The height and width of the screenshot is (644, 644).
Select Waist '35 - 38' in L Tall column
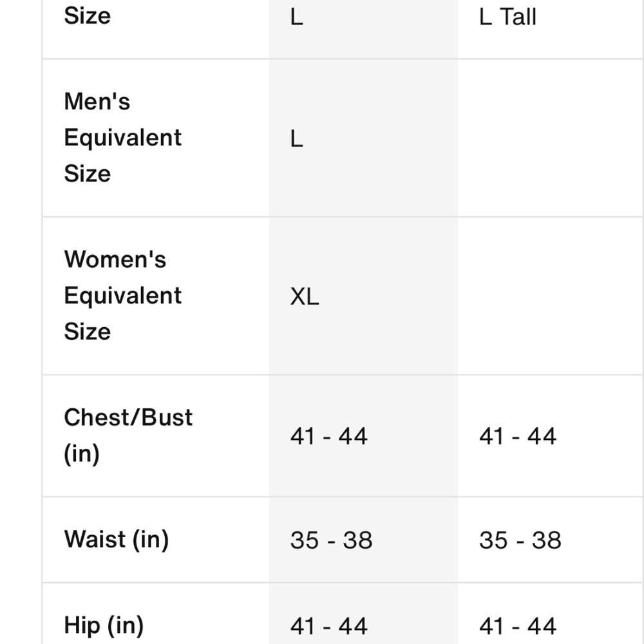(x=520, y=540)
